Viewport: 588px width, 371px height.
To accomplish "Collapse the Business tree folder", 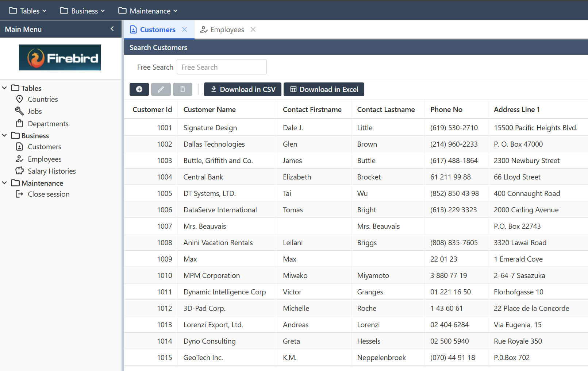I will pos(4,135).
